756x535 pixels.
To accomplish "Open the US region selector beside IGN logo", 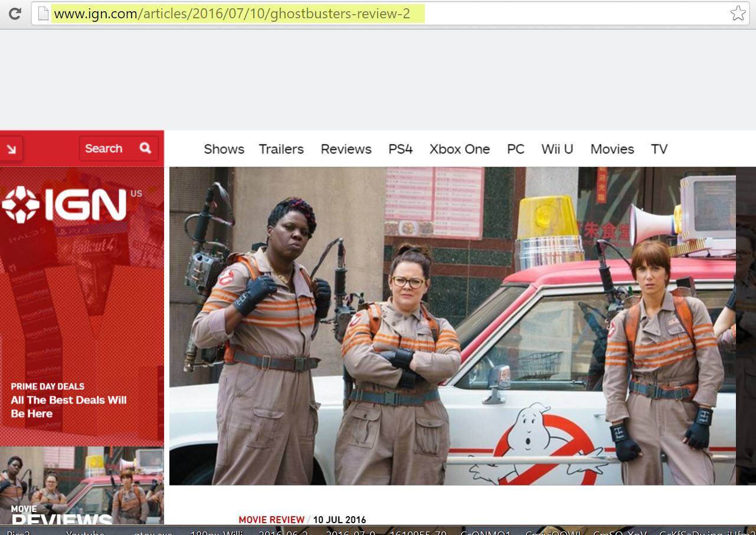I will [136, 193].
